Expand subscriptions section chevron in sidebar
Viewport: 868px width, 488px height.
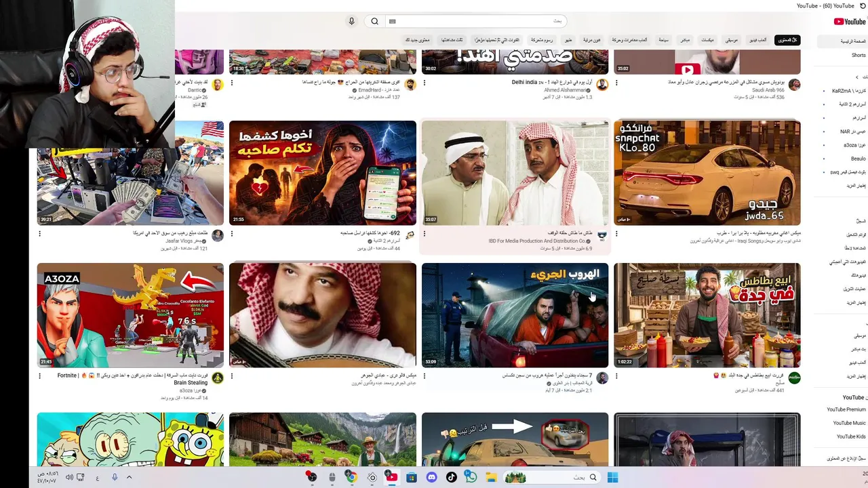(x=856, y=77)
